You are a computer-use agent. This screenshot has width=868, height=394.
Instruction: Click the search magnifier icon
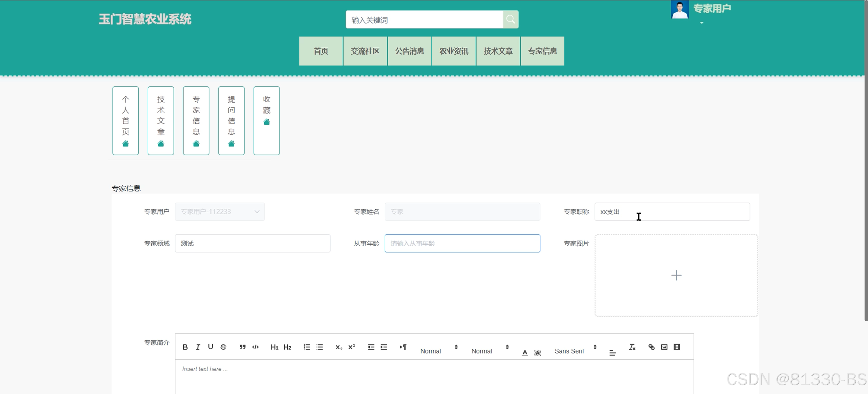coord(510,20)
